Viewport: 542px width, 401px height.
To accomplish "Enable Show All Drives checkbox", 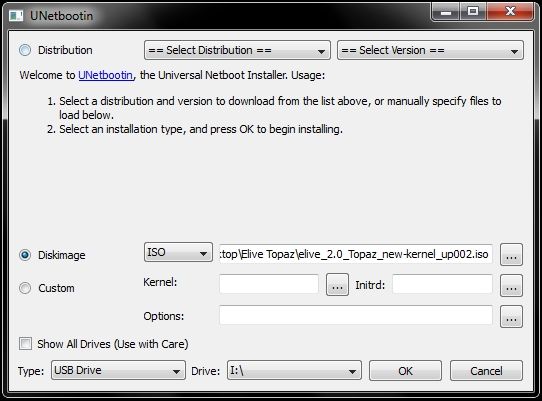I will pyautogui.click(x=25, y=344).
